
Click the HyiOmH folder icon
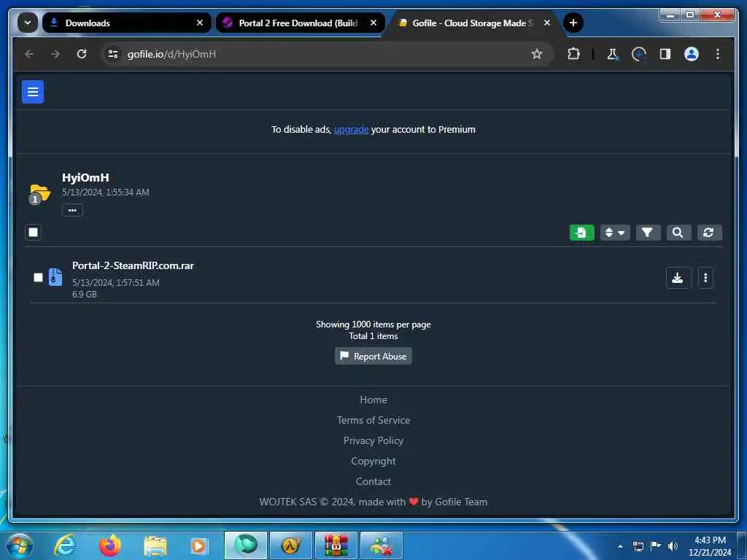[39, 193]
